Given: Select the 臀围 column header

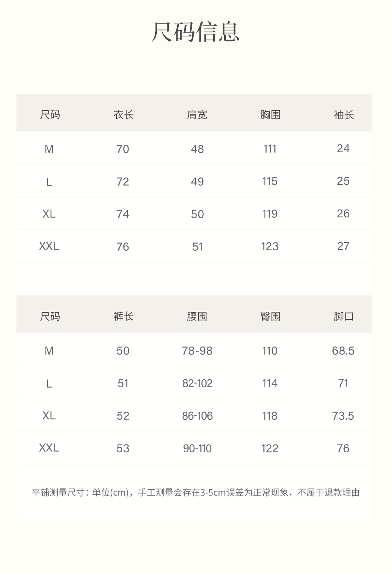Looking at the screenshot, I should tap(270, 316).
